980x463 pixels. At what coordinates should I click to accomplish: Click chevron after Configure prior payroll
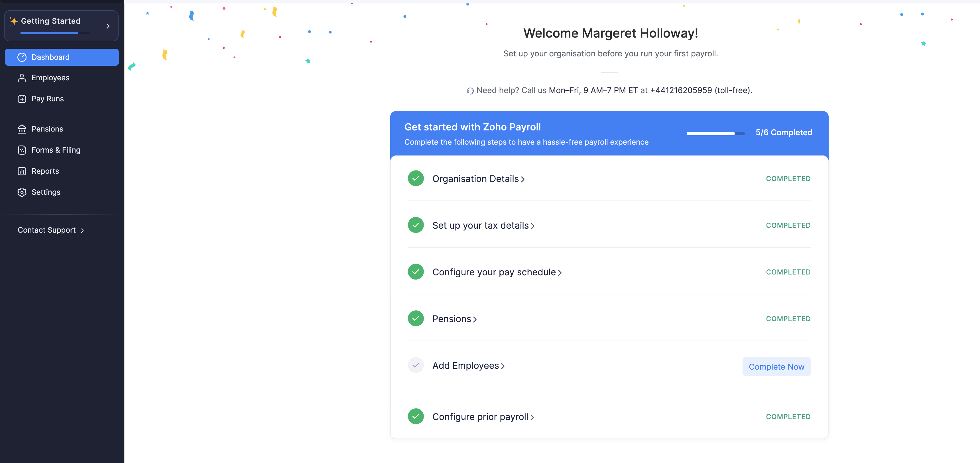532,417
